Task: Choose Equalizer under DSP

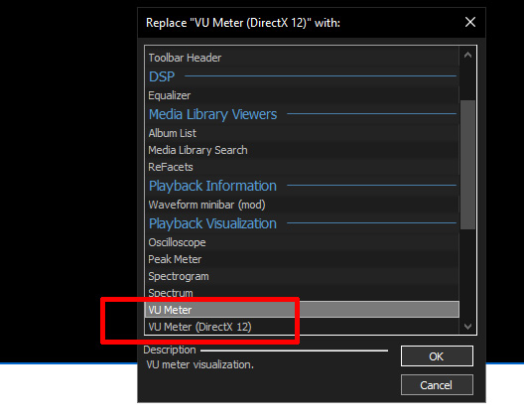Action: (302, 95)
